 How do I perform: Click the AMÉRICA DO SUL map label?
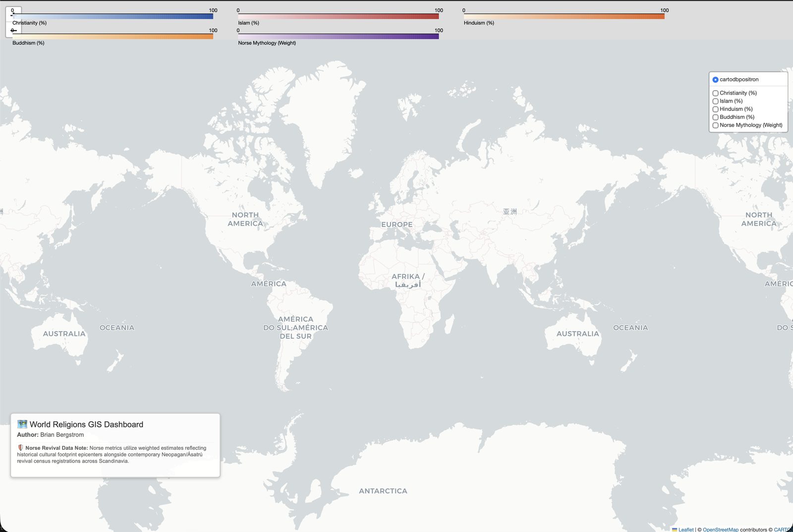[295, 327]
